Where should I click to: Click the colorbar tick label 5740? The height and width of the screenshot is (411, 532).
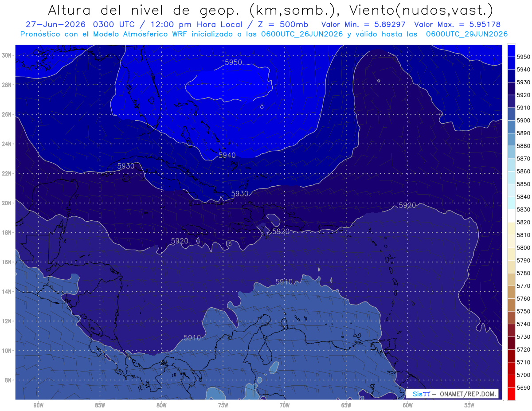(524, 324)
